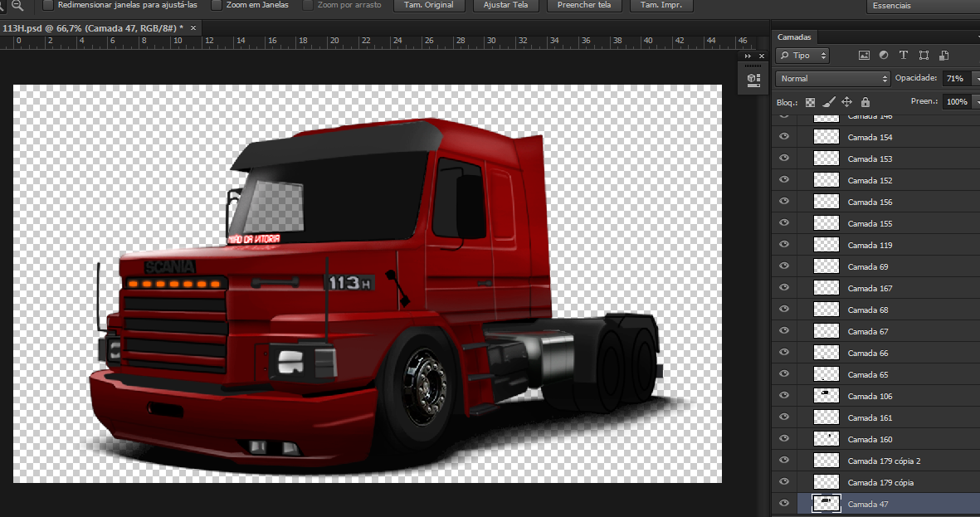Select the Zoom Out magnifier tool
The height and width of the screenshot is (517, 980).
click(x=17, y=5)
